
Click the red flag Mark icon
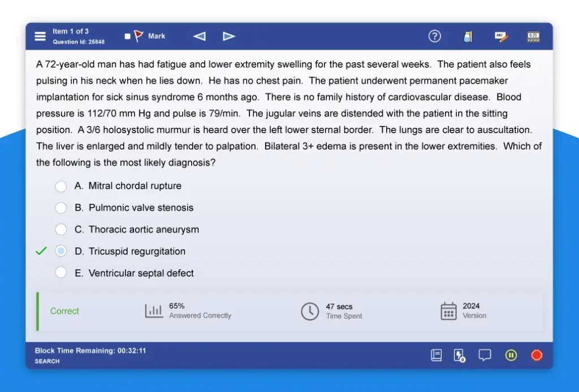click(139, 36)
